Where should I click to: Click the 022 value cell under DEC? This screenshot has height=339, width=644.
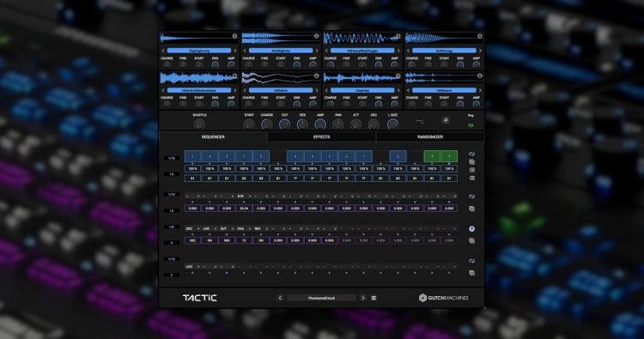192,240
